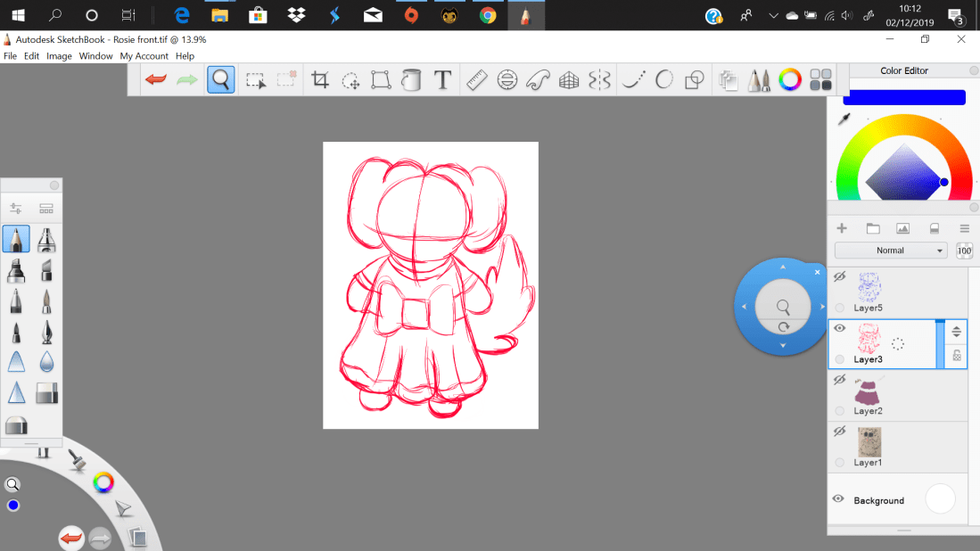Pick the Pencil brush in brush palette
Viewport: 980px width, 551px height.
(x=16, y=239)
